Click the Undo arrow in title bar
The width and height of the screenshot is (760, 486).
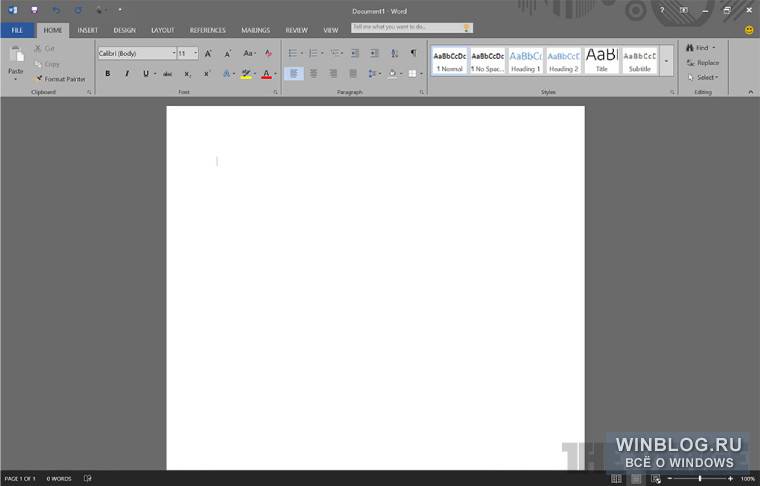click(x=56, y=10)
